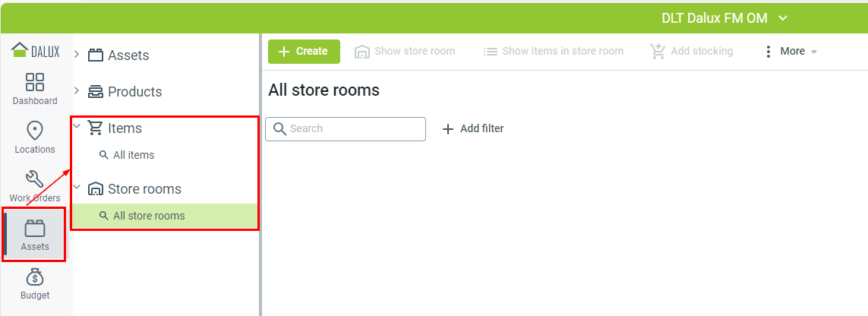Select All items in the tree
The height and width of the screenshot is (316, 868).
pos(134,155)
